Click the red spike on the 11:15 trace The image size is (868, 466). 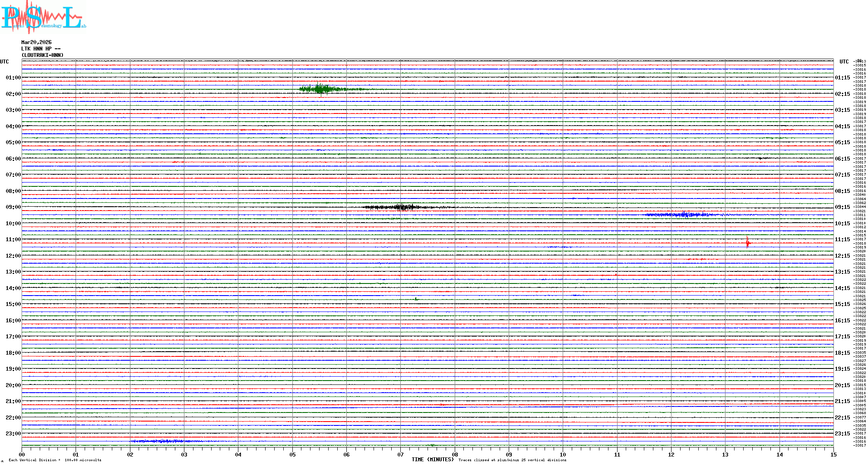[x=748, y=243]
